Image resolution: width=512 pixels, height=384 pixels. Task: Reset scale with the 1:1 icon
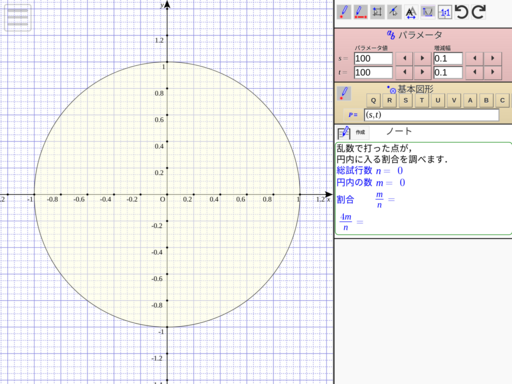point(445,12)
